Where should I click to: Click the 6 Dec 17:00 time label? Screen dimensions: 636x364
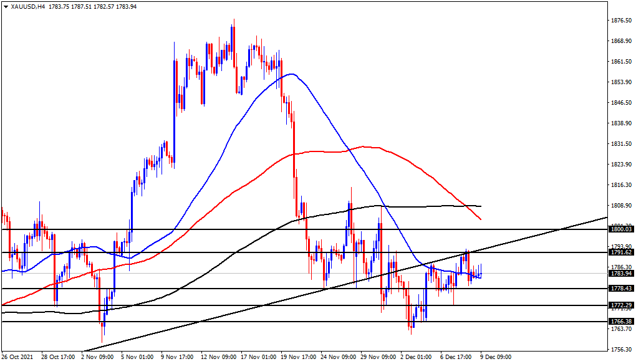coord(456,357)
